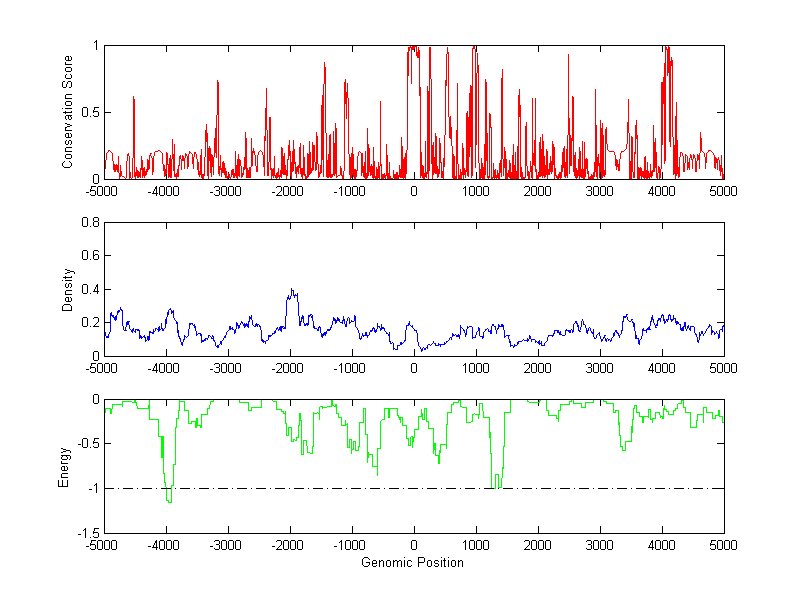Click the 5000 tick label under Energy plot

[x=723, y=545]
